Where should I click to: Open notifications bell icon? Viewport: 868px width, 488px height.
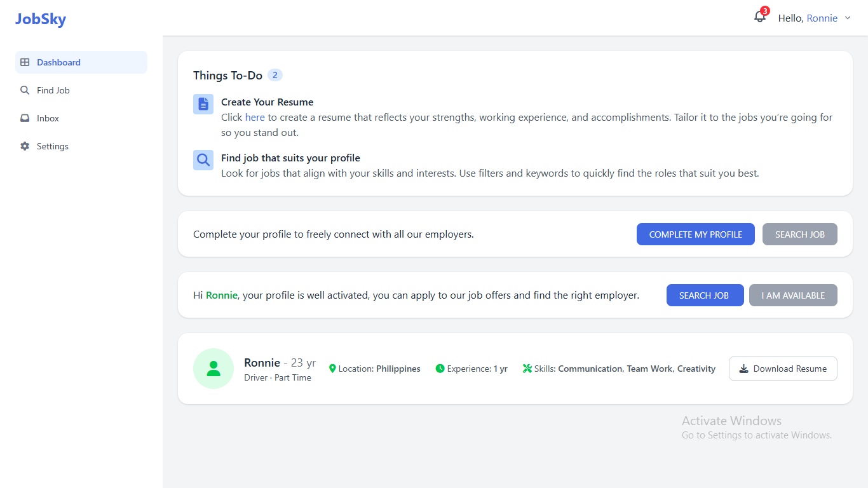click(759, 17)
